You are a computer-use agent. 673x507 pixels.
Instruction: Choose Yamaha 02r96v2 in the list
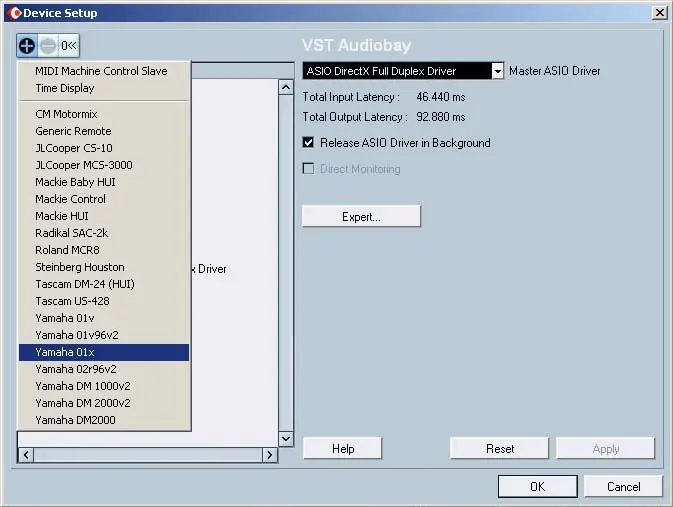pyautogui.click(x=103, y=369)
